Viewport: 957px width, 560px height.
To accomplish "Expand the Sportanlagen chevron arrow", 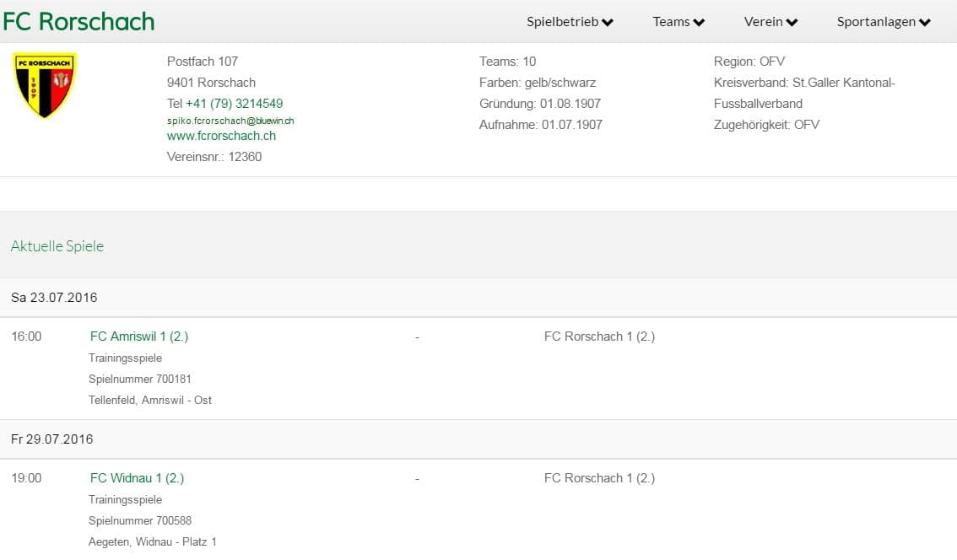I will tap(925, 23).
